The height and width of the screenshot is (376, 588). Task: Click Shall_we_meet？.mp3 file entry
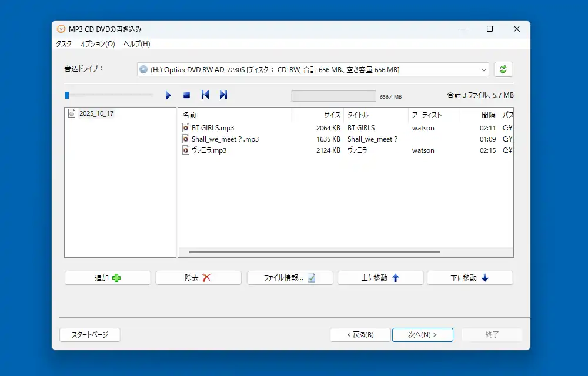coord(225,139)
